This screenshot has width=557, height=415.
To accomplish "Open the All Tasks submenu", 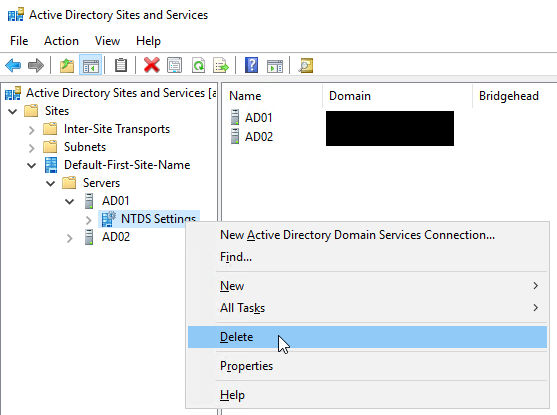I will (x=367, y=308).
